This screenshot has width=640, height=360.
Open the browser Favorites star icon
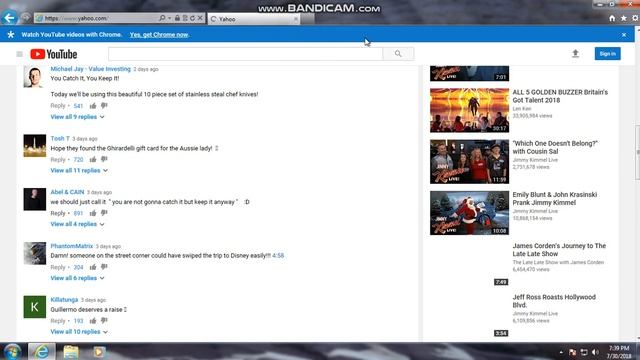click(x=623, y=18)
